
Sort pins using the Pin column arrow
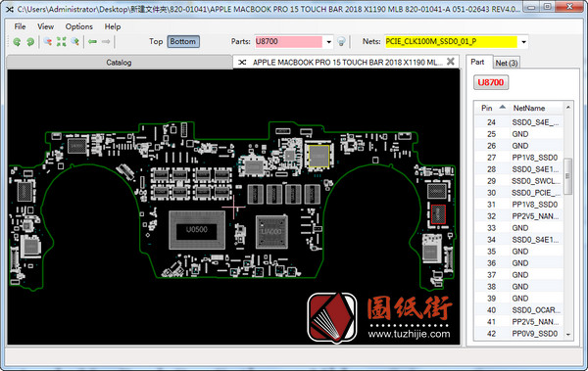502,107
